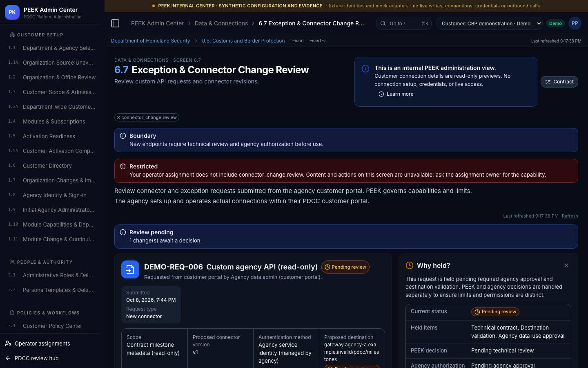Image resolution: width=588 pixels, height=368 pixels.
Task: Go to Data & Connections breadcrumb
Action: (221, 23)
